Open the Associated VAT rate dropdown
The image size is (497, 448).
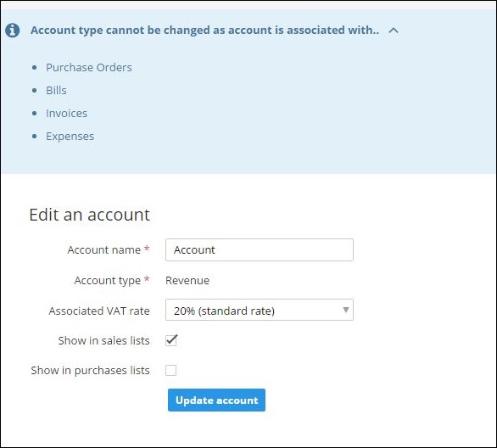(260, 310)
